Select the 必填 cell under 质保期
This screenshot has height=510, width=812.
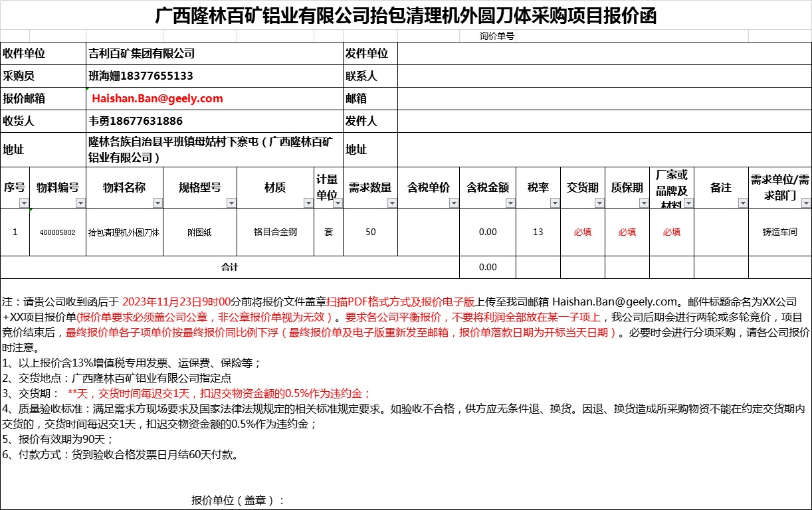click(x=627, y=232)
